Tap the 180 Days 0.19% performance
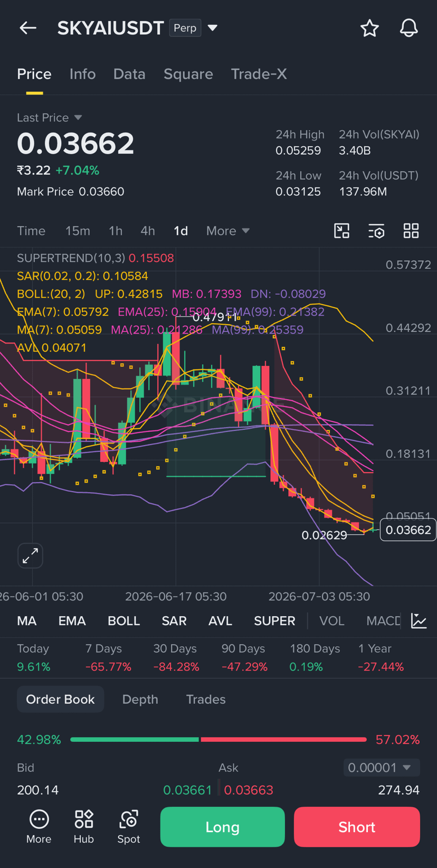The height and width of the screenshot is (868, 437). [x=315, y=658]
